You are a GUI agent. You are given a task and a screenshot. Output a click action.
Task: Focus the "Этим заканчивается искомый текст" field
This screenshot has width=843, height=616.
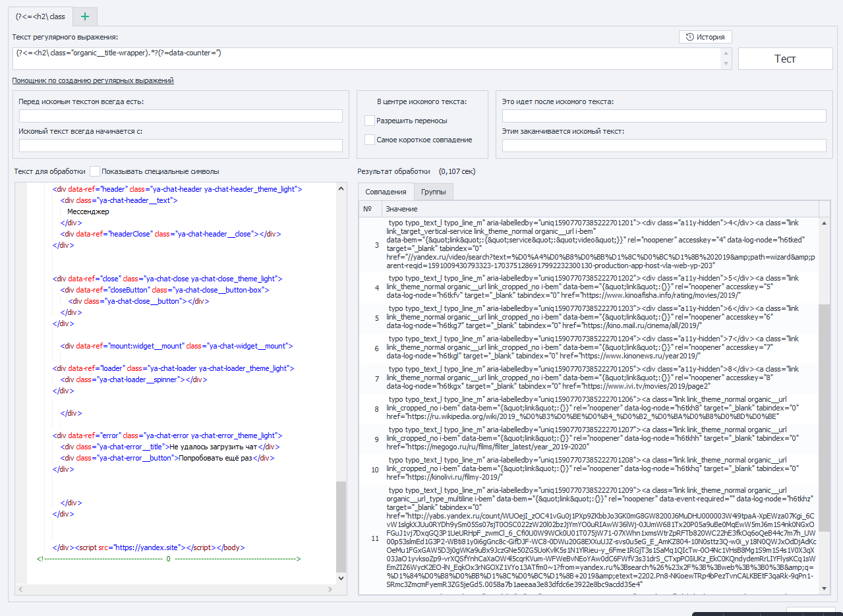[664, 146]
